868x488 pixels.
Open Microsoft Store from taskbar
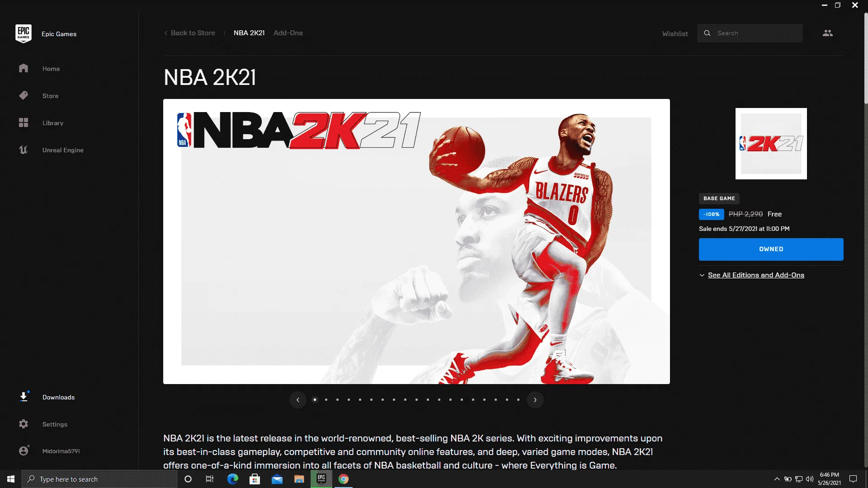pos(255,479)
